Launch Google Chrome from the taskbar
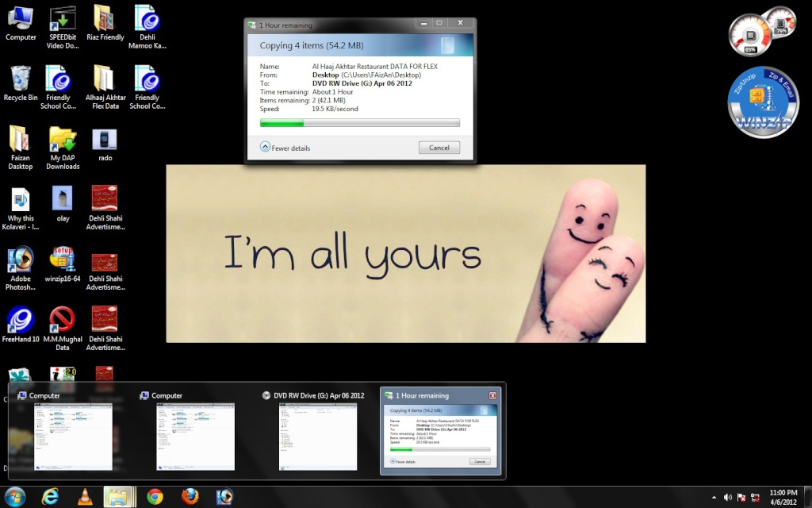This screenshot has width=812, height=508. coord(155,497)
